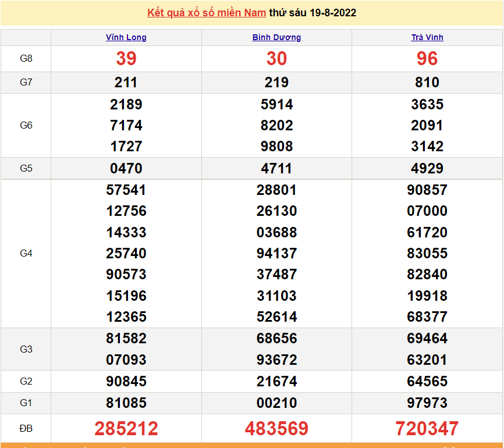Click G7 number 211 under Vĩnh Long
This screenshot has height=448, width=504.
coord(126,83)
